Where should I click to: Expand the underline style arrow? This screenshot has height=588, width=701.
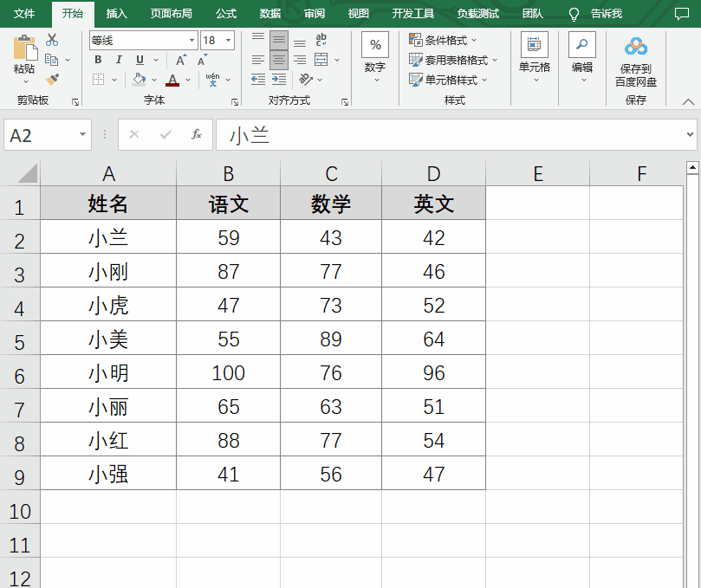pyautogui.click(x=156, y=60)
